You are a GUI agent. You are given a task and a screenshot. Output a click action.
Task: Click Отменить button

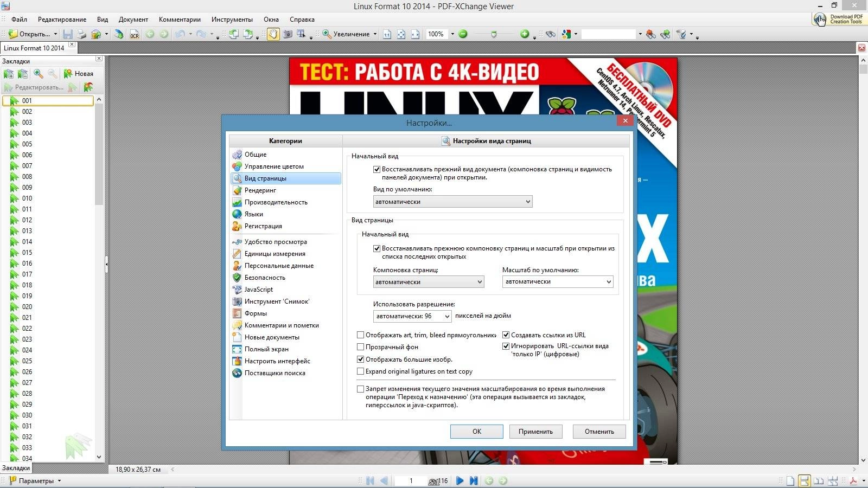coord(599,432)
